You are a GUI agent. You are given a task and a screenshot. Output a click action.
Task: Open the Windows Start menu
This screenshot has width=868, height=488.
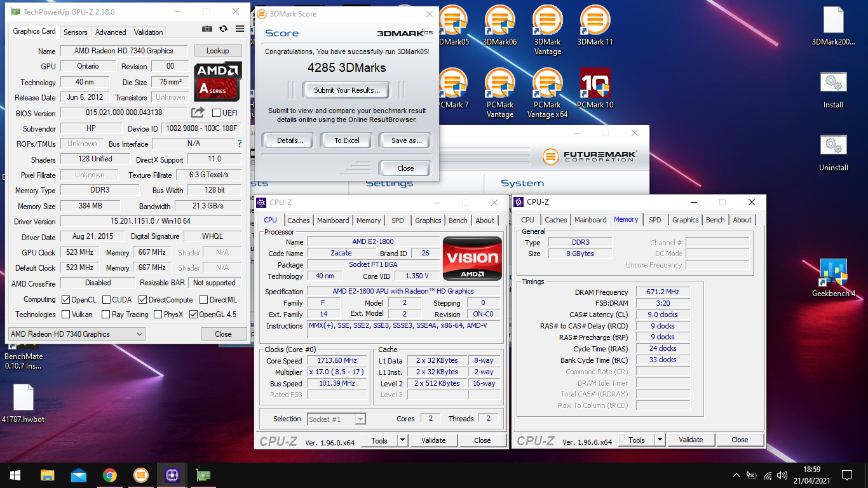click(x=15, y=475)
